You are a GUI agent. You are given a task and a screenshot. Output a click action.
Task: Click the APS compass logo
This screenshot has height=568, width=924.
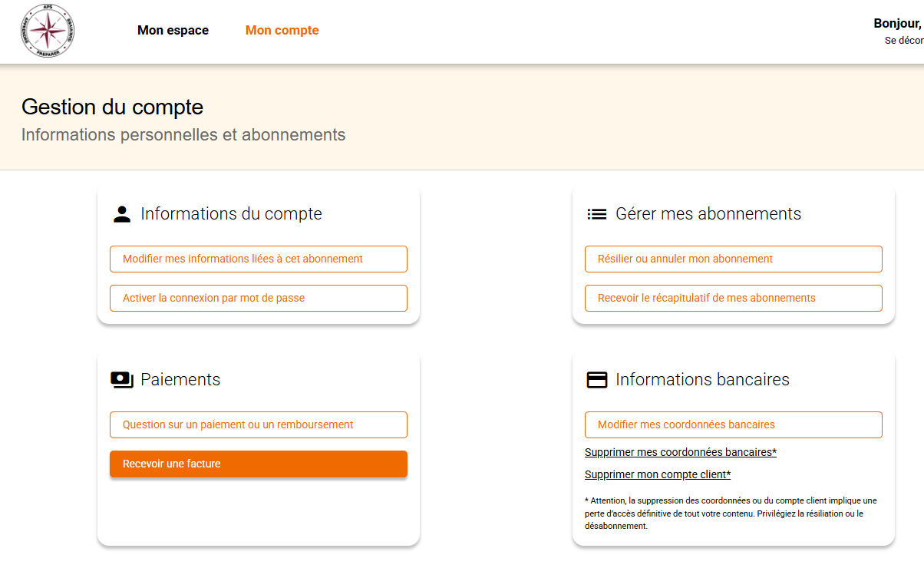click(x=48, y=31)
